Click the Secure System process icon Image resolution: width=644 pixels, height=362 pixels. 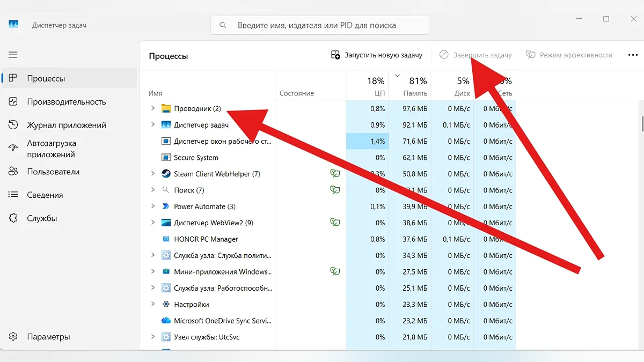coord(166,158)
